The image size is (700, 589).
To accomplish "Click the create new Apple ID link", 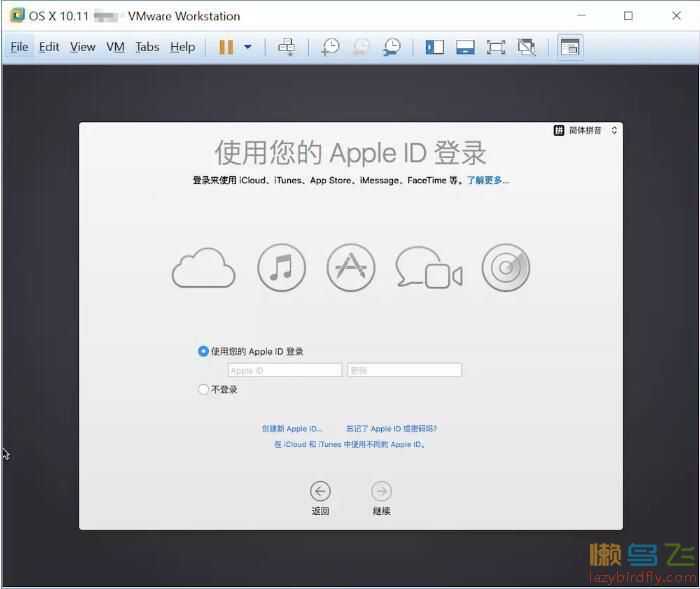I will tap(292, 429).
